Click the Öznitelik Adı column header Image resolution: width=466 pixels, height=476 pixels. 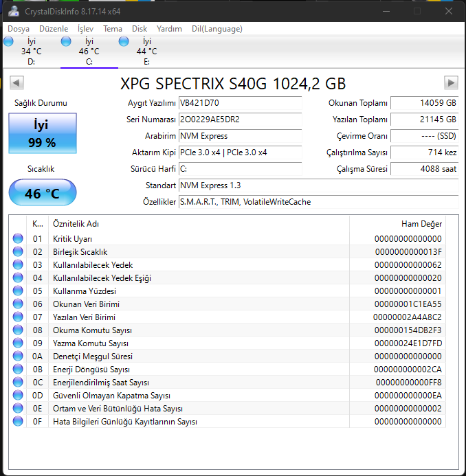199,224
